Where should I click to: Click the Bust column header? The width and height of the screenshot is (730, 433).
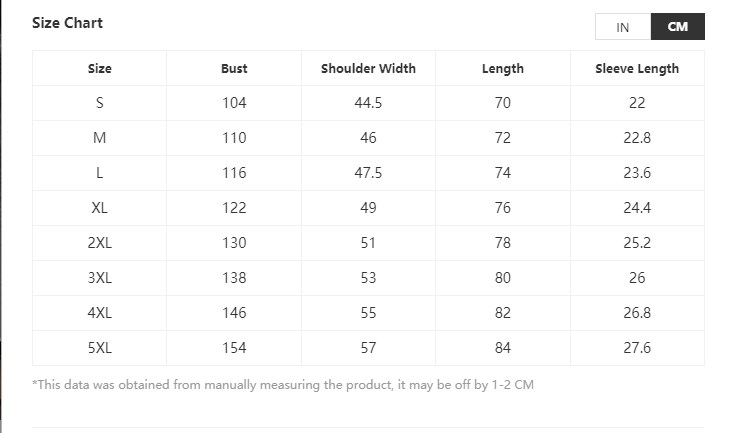[x=234, y=68]
